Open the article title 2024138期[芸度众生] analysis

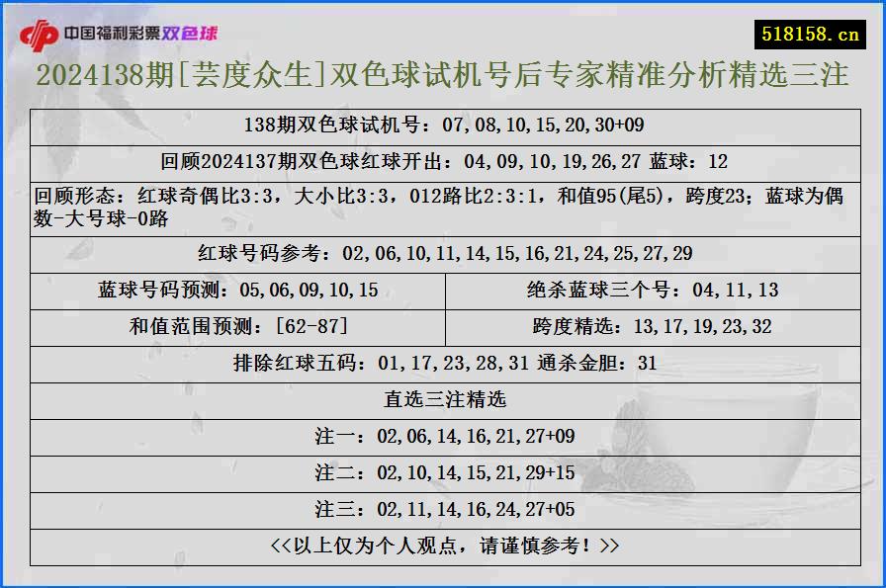click(442, 77)
